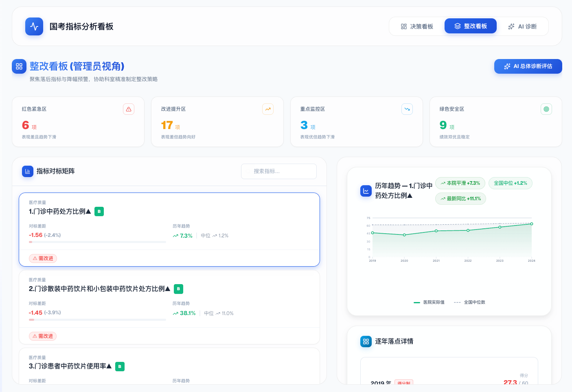
Task: Open the 绿色安全区 card with 9 项
Action: [x=496, y=122]
